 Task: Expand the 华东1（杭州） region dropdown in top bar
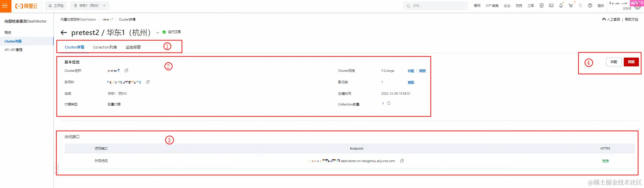[90, 6]
